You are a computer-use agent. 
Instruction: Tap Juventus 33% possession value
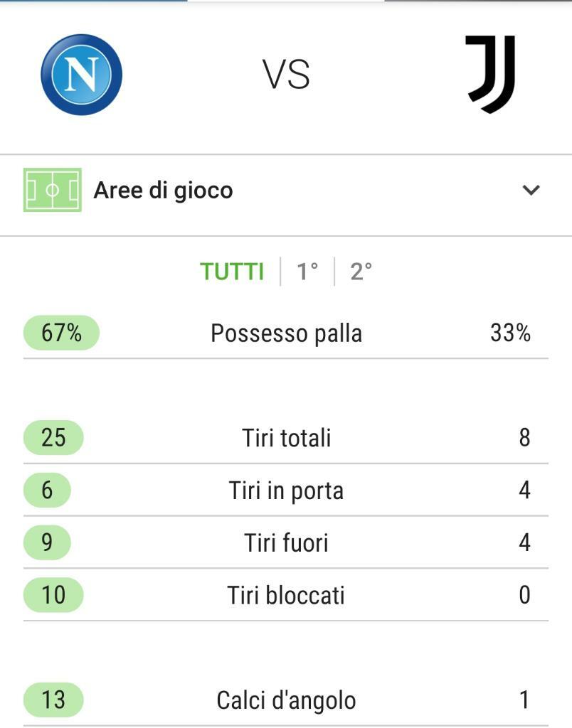pyautogui.click(x=510, y=333)
